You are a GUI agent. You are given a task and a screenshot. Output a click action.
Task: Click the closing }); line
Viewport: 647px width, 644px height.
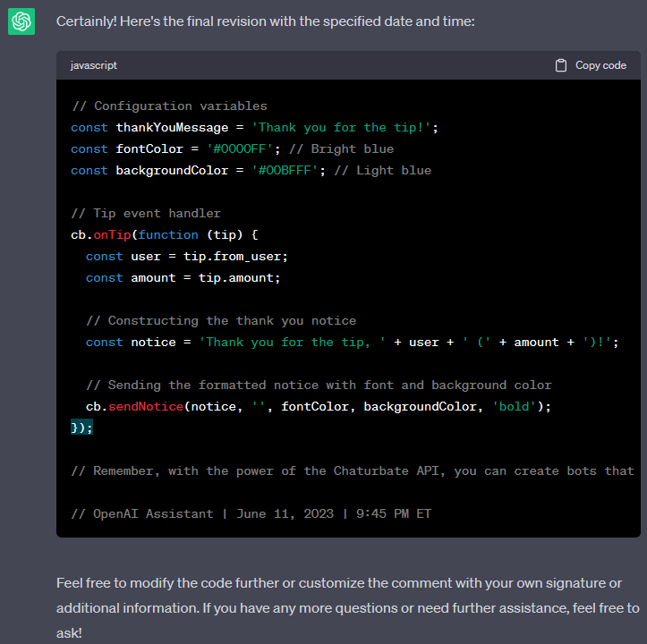click(81, 428)
